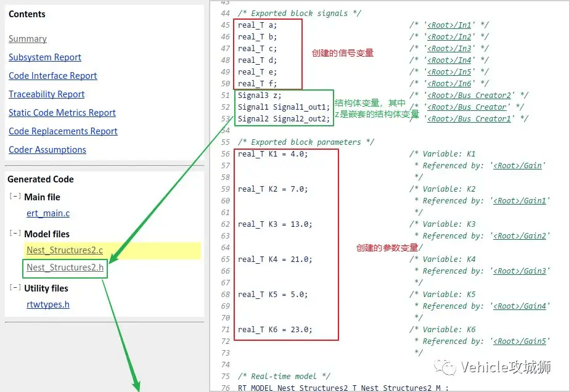Navigate to the <Root>/Gain block link

click(x=517, y=166)
